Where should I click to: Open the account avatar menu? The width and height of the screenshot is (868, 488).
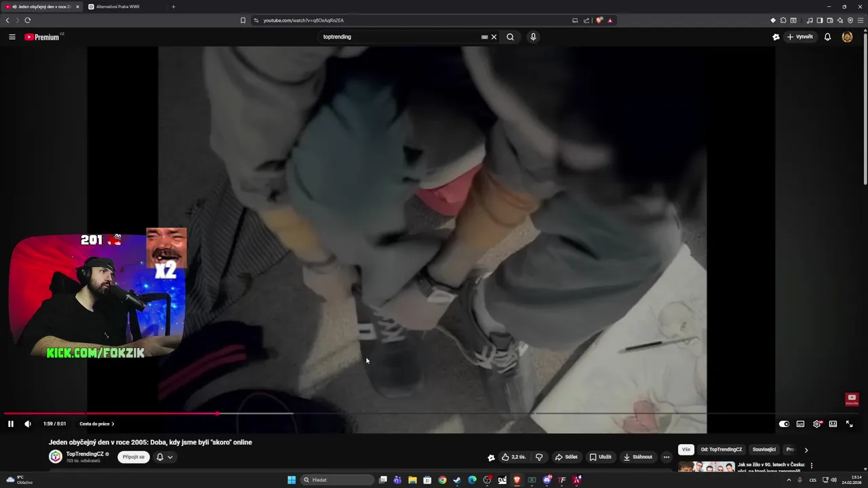tap(847, 37)
